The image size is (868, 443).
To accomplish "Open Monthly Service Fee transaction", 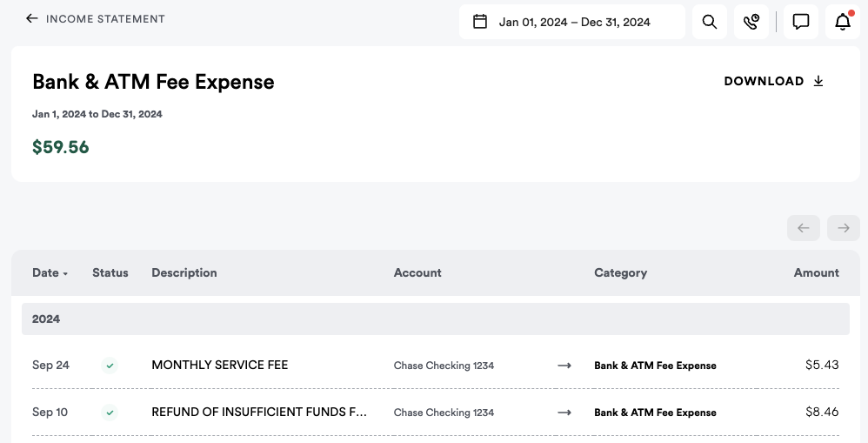I will click(219, 366).
